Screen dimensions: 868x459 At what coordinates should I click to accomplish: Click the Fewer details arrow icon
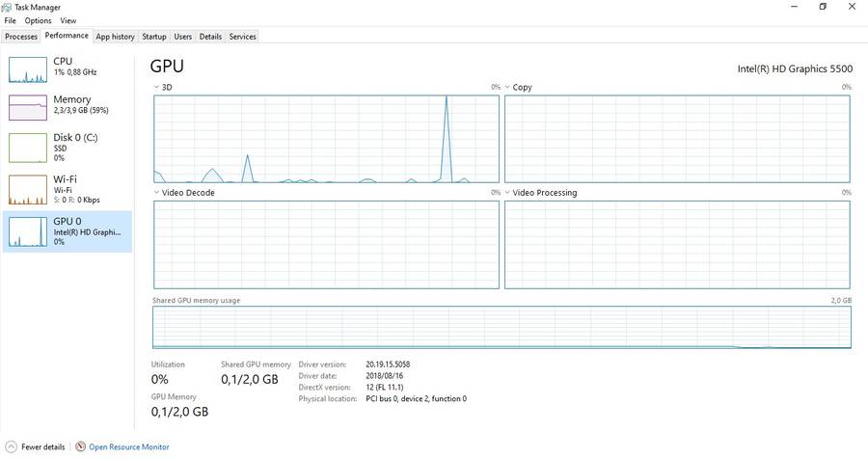pos(10,446)
